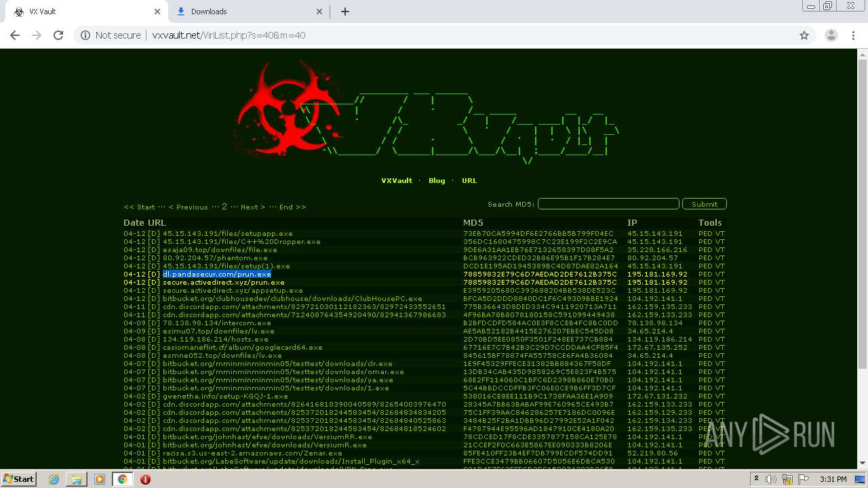This screenshot has width=868, height=488.
Task: Go to < Previous page link
Action: (x=188, y=207)
